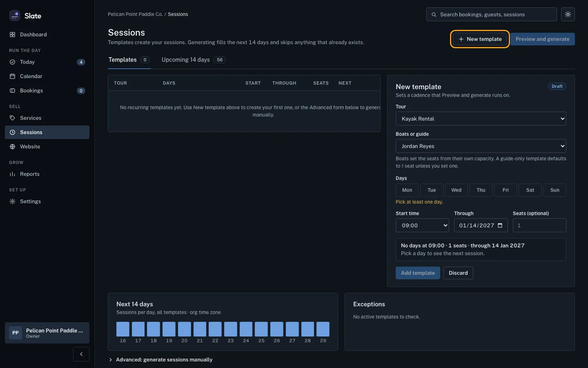The width and height of the screenshot is (588, 368).
Task: Click the Services tag icon
Action: (12, 118)
